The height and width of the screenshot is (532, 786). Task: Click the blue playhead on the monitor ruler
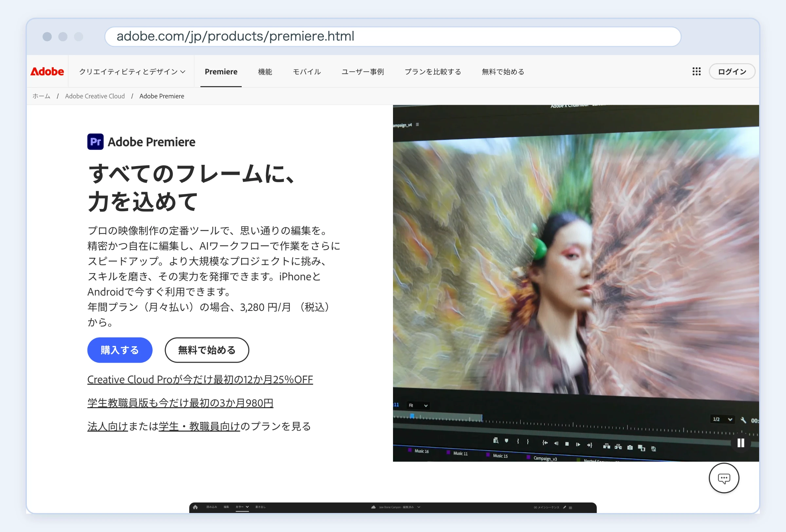[412, 416]
